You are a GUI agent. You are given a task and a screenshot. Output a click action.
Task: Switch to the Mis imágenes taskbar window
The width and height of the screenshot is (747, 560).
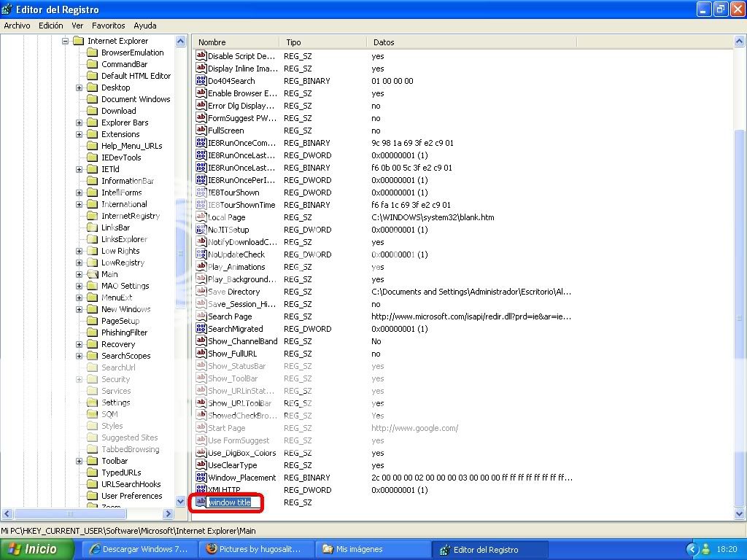click(x=373, y=550)
